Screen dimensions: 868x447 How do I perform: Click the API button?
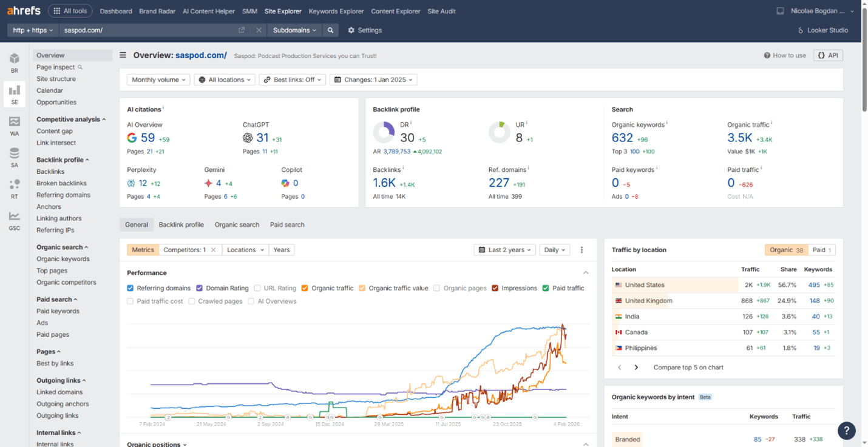828,55
